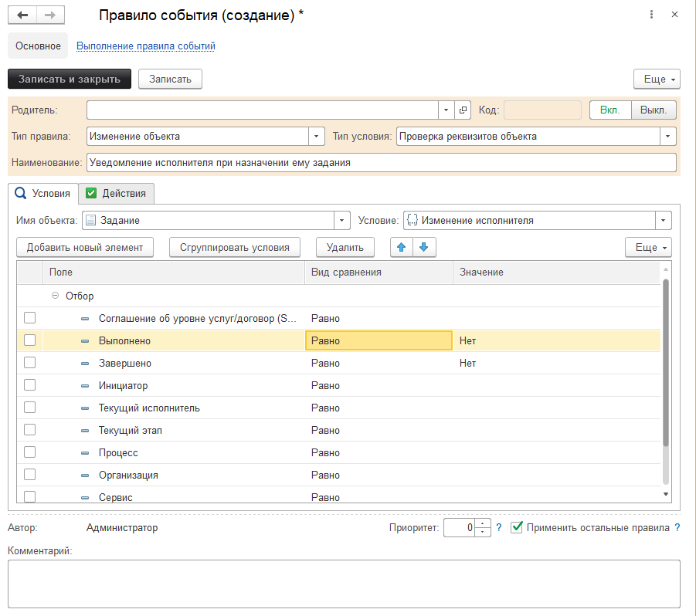696x616 pixels.
Task: Expand the Тип правила dropdown
Action: [316, 137]
